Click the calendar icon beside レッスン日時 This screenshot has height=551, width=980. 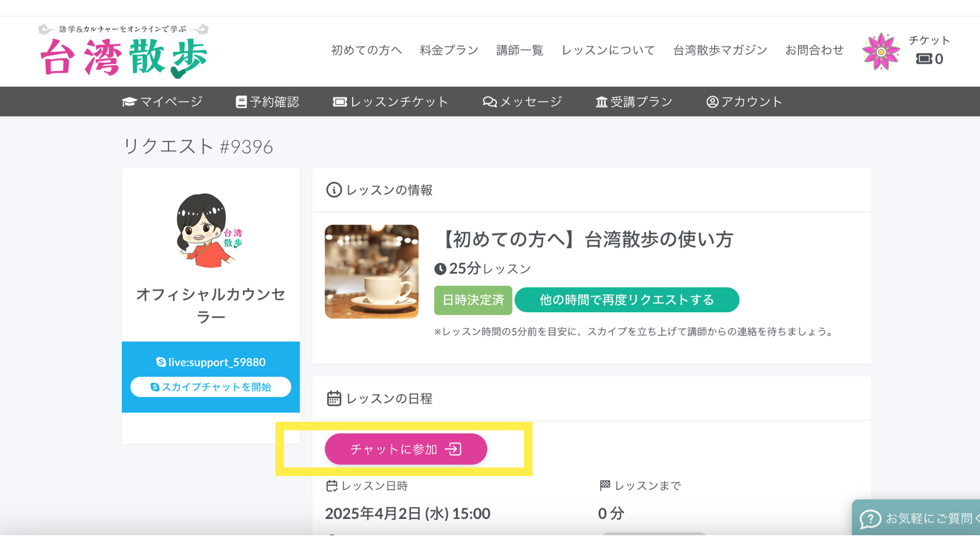point(332,486)
